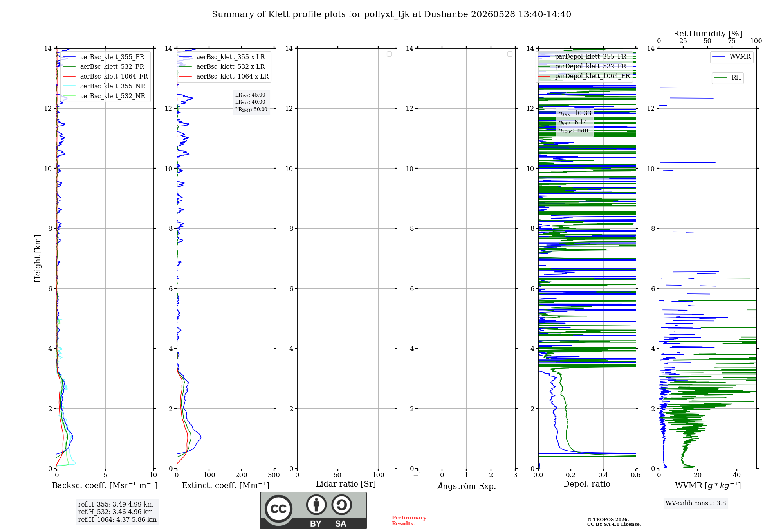Select legend entry aerBsc_klett_1064_FR

[106, 76]
